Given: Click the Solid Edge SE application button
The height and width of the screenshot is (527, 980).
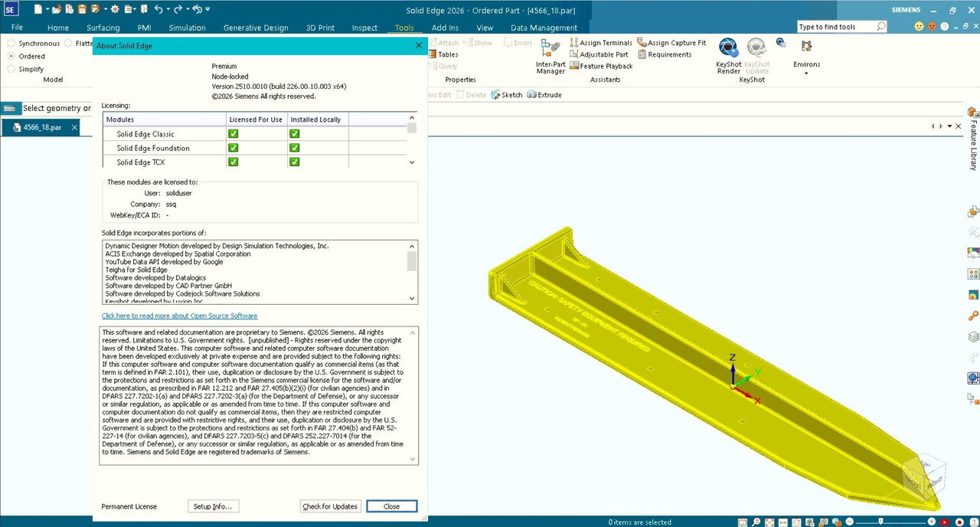Looking at the screenshot, I should coord(10,9).
